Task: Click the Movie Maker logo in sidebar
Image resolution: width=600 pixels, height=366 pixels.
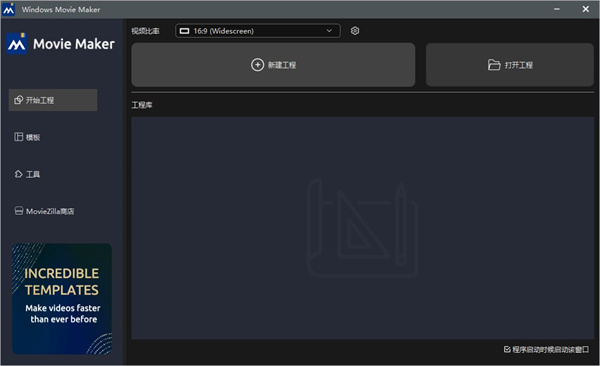Action: click(x=16, y=43)
